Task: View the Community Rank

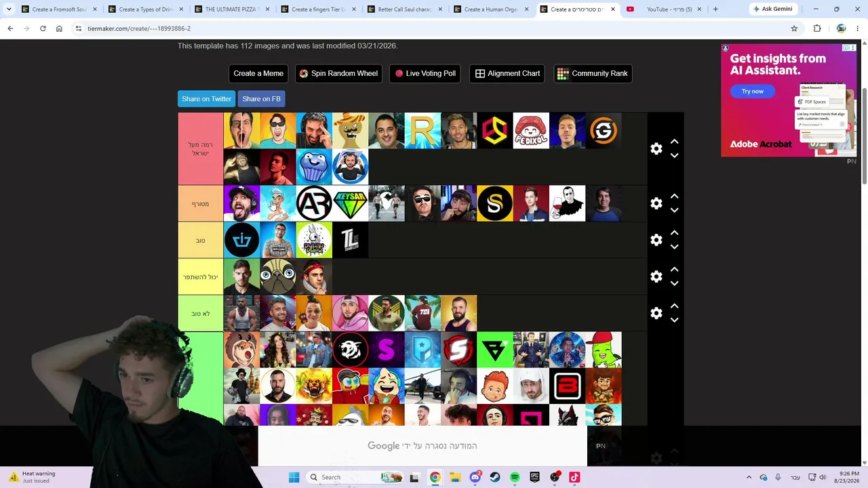Action: point(593,73)
